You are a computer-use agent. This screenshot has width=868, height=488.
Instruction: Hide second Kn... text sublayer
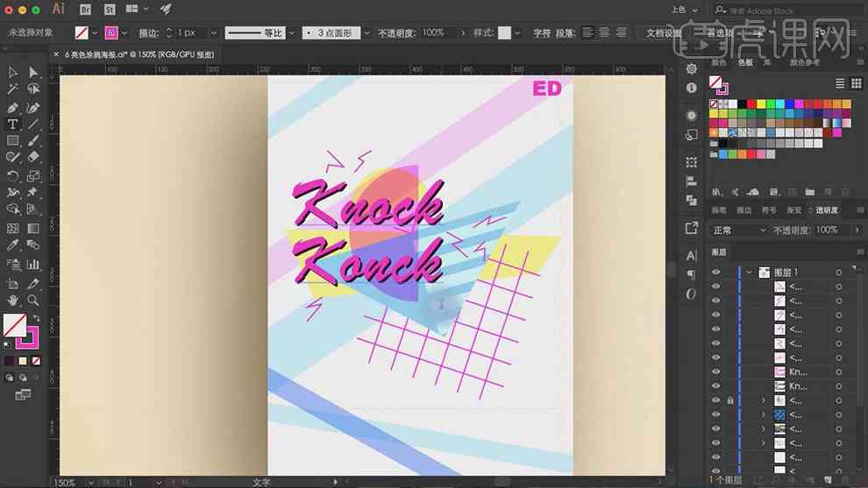[715, 386]
